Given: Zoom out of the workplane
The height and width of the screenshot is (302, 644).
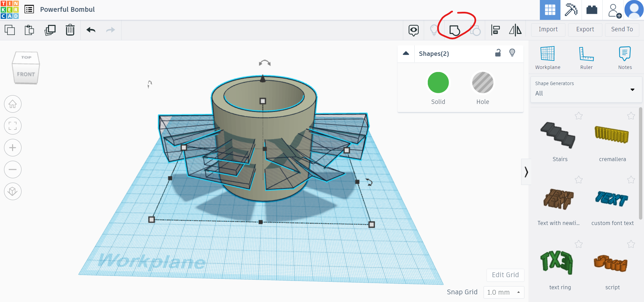Looking at the screenshot, I should pyautogui.click(x=13, y=169).
